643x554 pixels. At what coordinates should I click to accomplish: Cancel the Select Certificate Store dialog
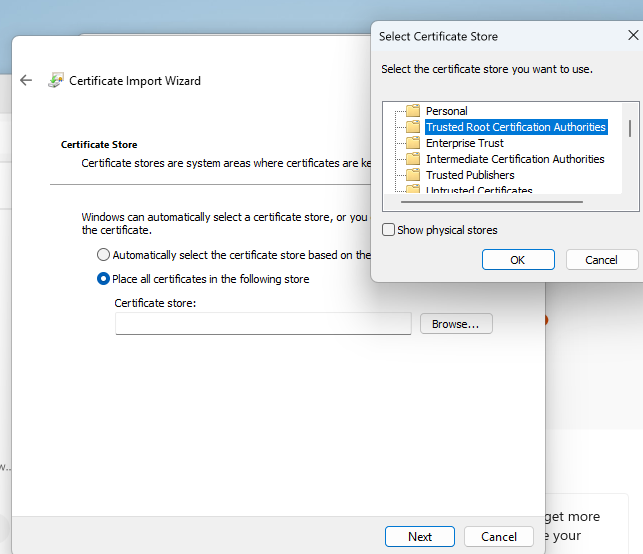click(601, 260)
